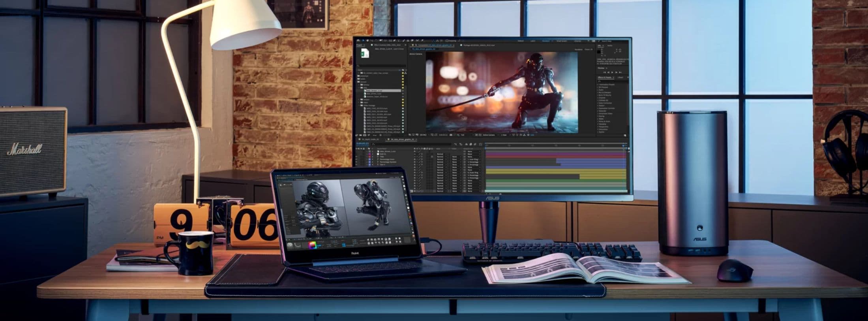Screen dimensions: 868x321
Task: Open blend mode dropdown for Null 11 layer
Action: tap(441, 154)
